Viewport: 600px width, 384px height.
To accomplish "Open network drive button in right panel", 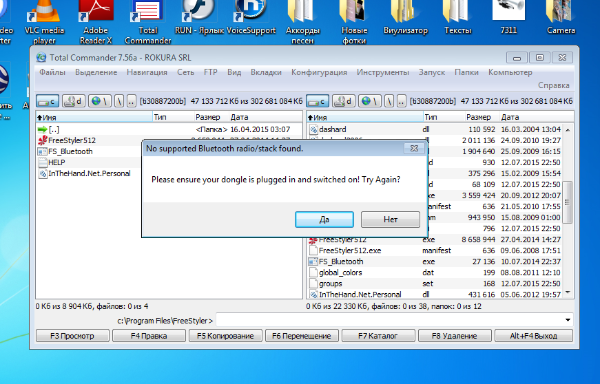I will (x=370, y=101).
